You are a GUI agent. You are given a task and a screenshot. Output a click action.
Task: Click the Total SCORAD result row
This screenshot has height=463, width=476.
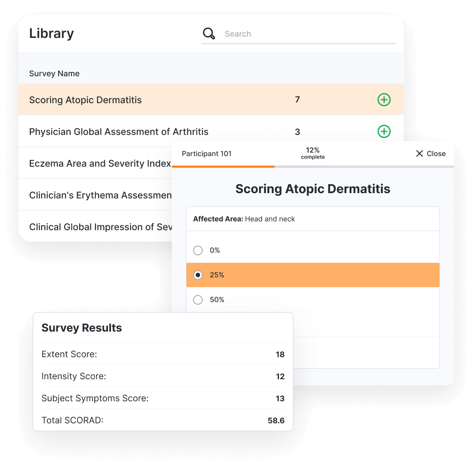click(x=163, y=420)
